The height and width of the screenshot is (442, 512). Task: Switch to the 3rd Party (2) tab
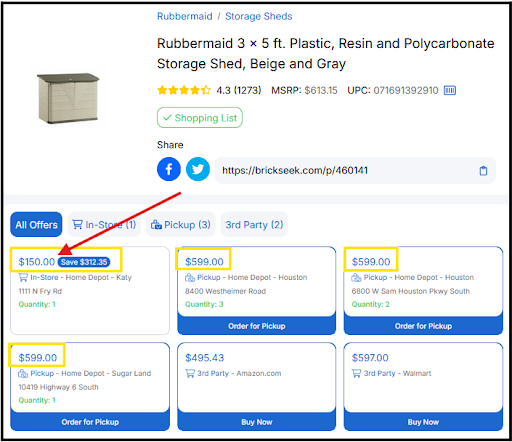254,225
